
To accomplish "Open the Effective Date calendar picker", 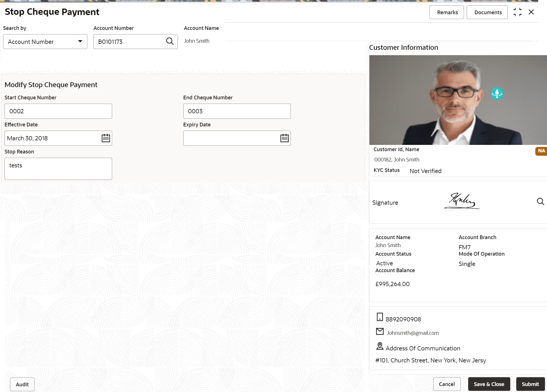I will pos(106,138).
